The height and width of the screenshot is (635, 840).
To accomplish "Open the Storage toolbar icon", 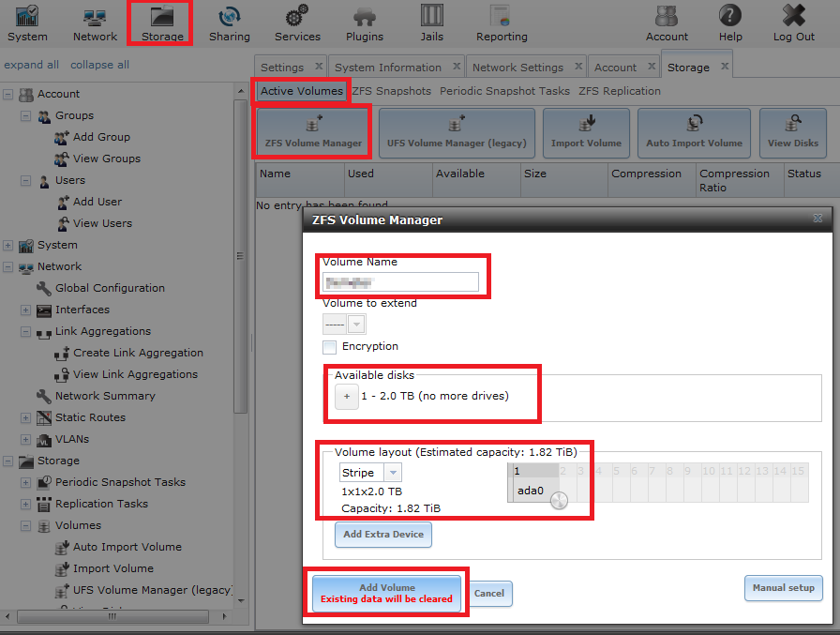I will coord(162,23).
